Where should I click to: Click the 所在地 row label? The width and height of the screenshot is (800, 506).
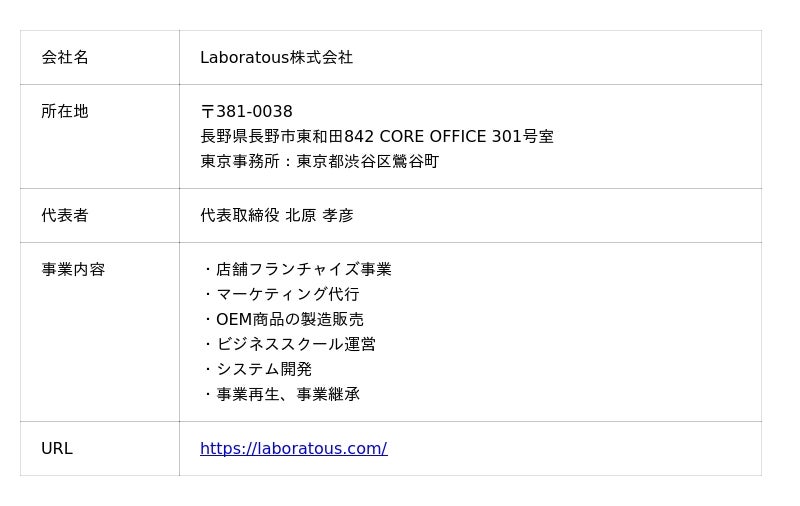coord(65,112)
